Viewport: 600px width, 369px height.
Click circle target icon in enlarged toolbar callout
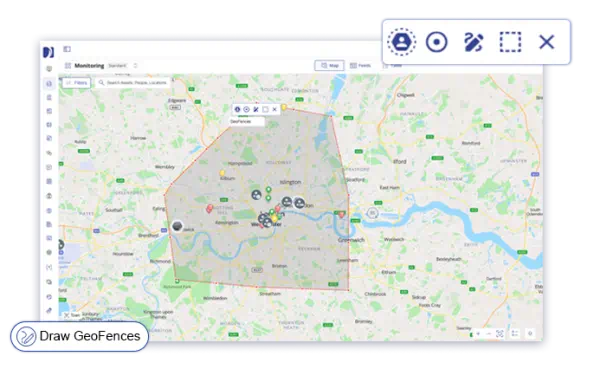437,42
